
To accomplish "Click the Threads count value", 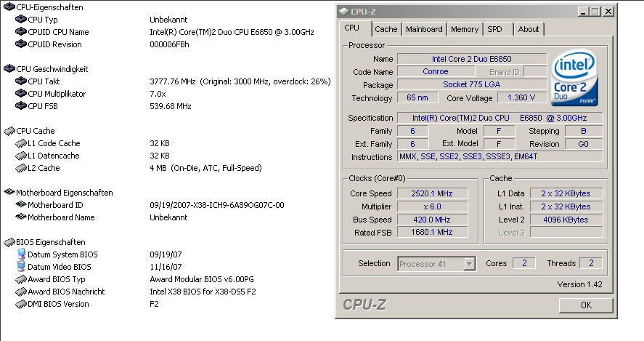I will tap(590, 263).
